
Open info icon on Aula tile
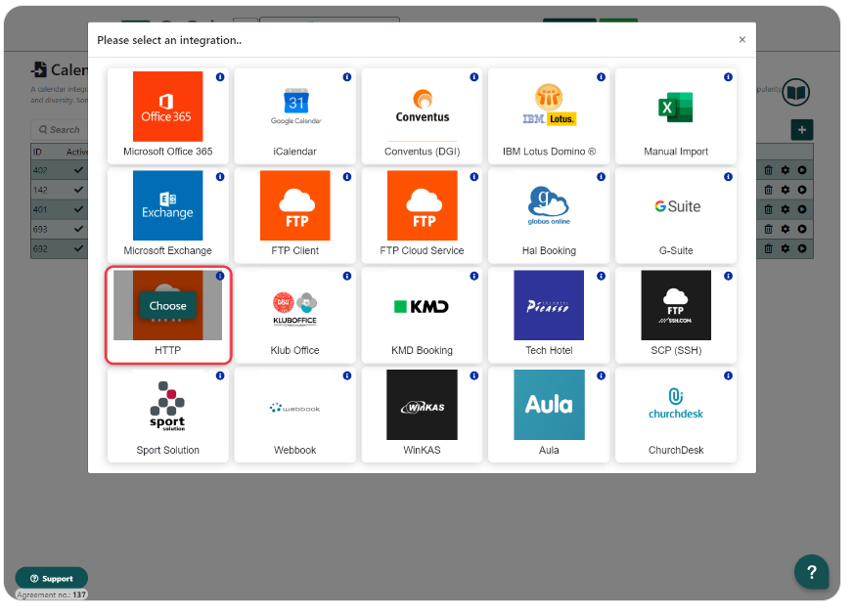tap(601, 375)
